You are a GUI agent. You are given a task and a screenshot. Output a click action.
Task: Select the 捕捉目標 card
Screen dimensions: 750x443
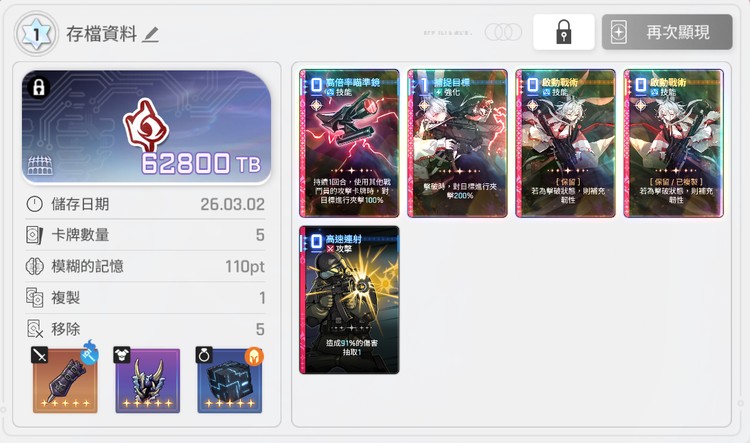point(457,143)
